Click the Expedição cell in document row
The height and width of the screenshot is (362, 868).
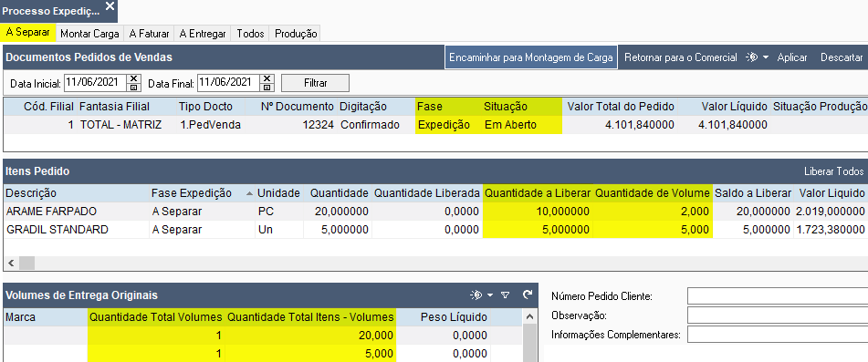[448, 125]
